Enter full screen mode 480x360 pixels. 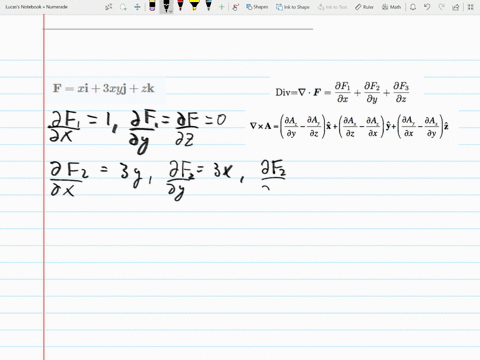point(470,7)
